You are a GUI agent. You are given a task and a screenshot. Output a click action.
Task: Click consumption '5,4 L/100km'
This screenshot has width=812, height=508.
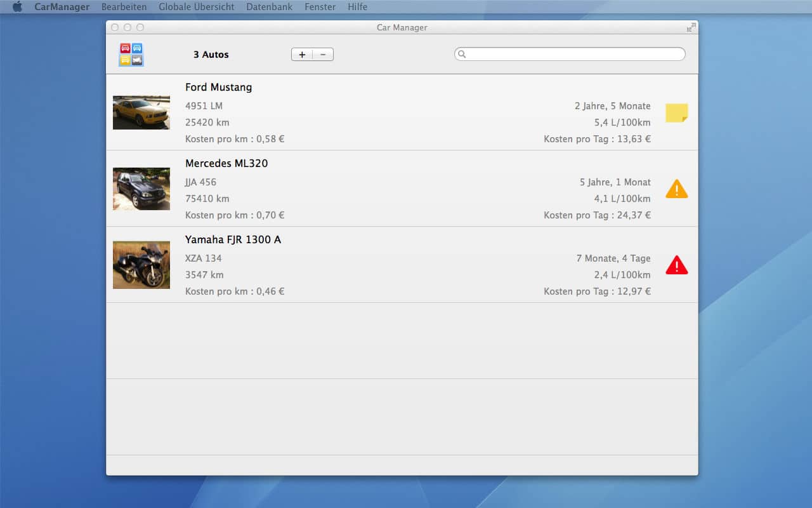(622, 123)
